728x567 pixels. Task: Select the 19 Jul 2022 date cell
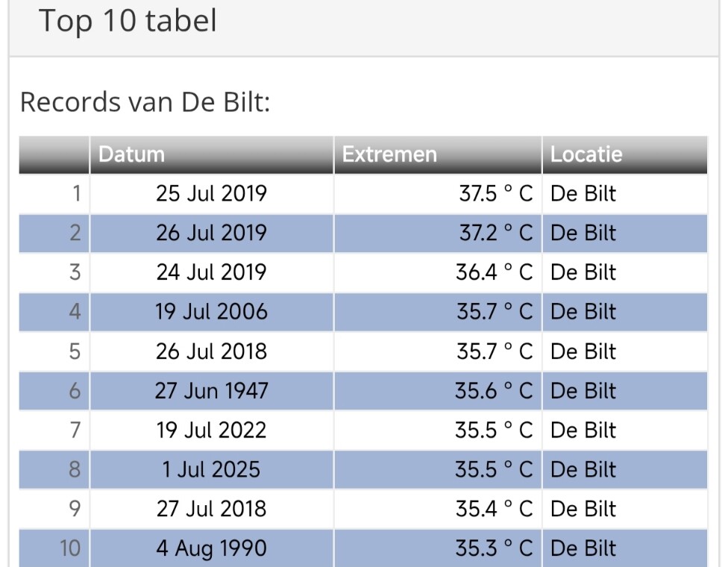point(212,430)
